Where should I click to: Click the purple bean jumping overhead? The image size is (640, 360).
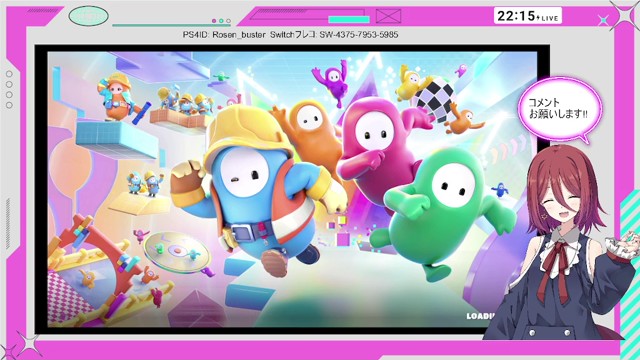point(333,82)
